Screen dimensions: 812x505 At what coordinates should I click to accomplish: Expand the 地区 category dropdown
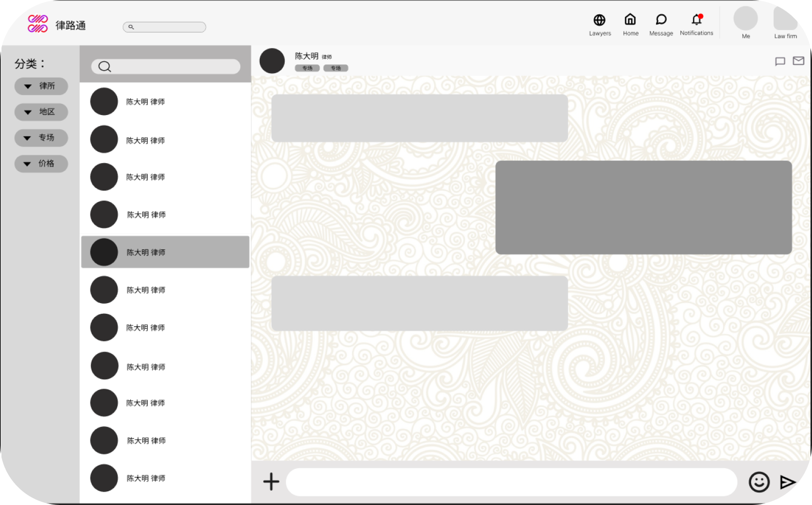(x=41, y=112)
